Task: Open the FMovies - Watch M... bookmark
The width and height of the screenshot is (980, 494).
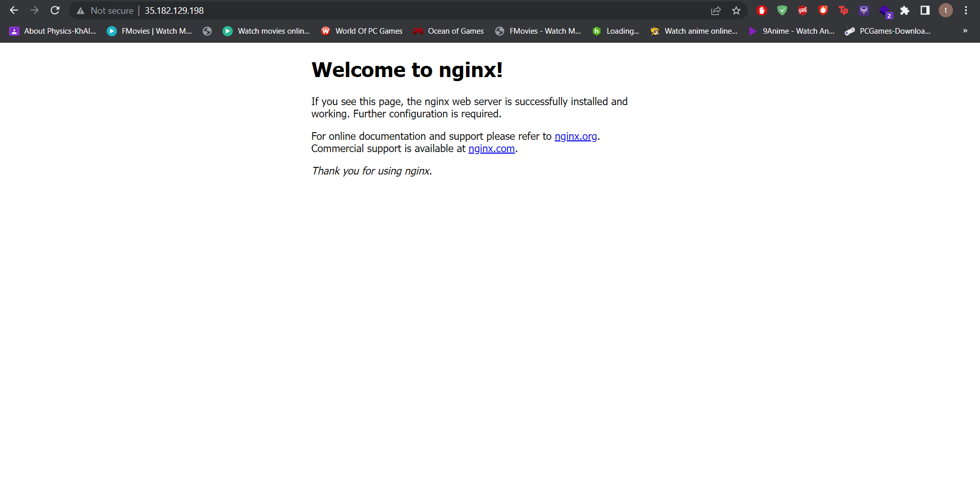Action: coord(538,31)
